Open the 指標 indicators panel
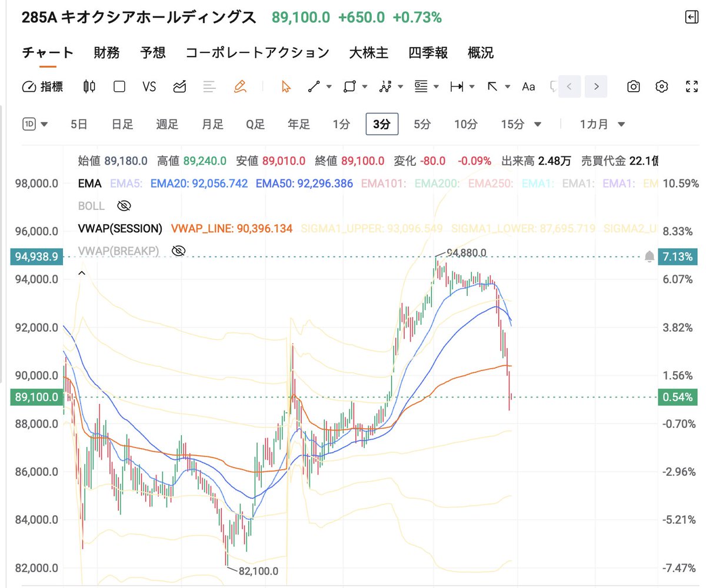Viewport: 706px width, 588px height. tap(42, 87)
